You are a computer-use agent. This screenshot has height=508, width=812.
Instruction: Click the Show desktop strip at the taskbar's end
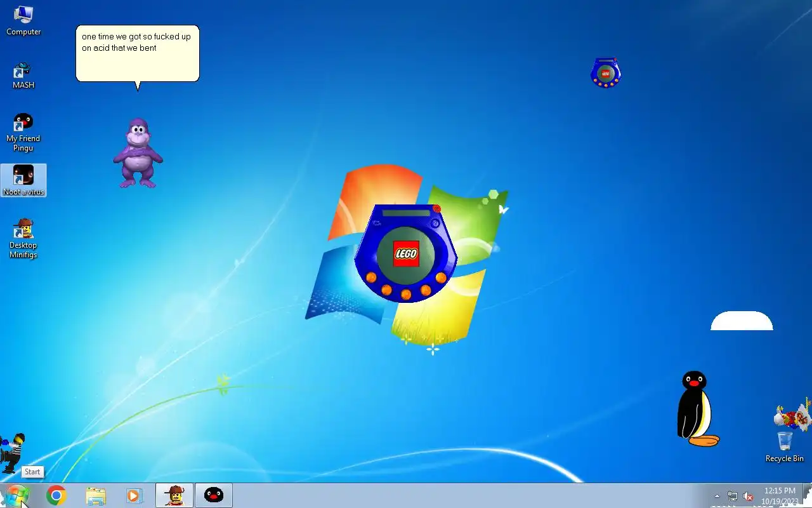coord(808,495)
